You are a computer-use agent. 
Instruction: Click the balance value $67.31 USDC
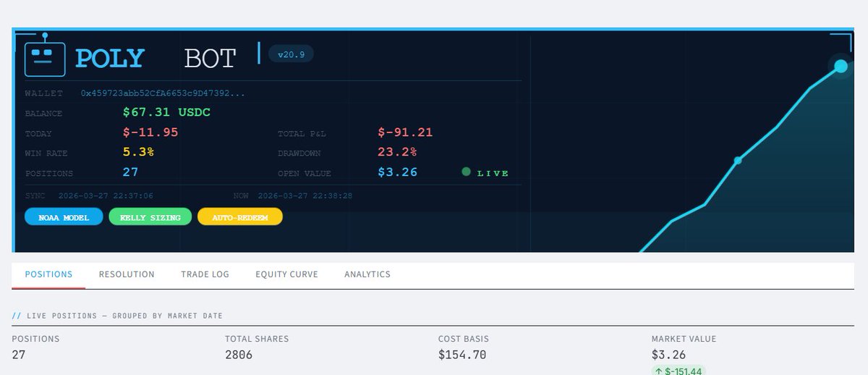pyautogui.click(x=166, y=113)
